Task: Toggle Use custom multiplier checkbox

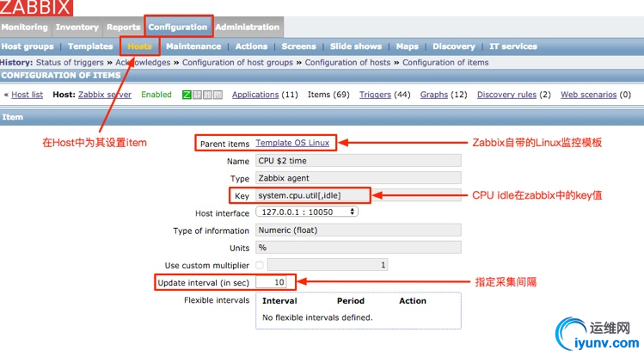Action: tap(259, 265)
